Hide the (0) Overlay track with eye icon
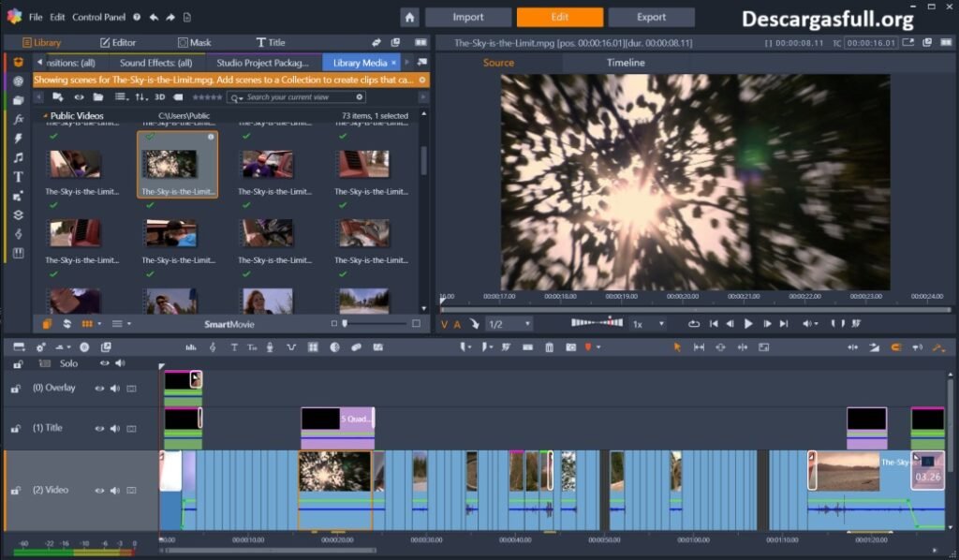 tap(99, 388)
